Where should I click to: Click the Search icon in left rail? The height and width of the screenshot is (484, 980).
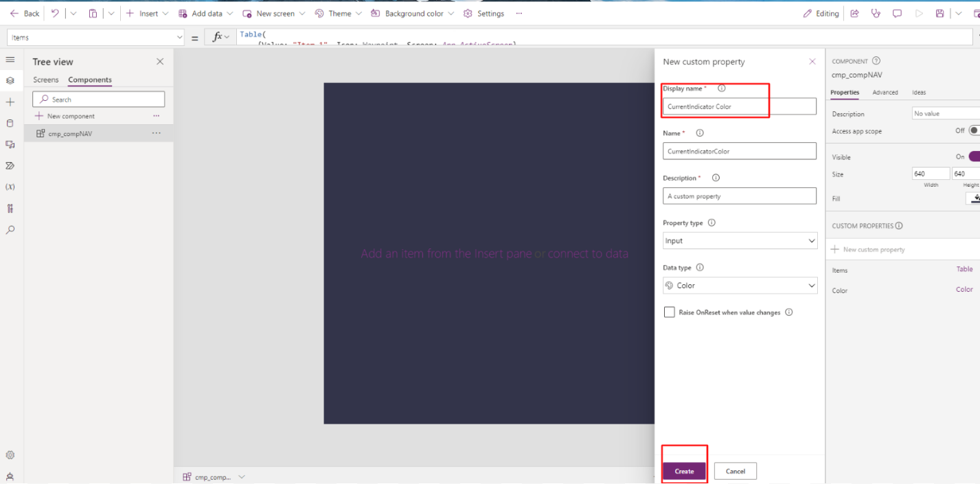click(10, 230)
